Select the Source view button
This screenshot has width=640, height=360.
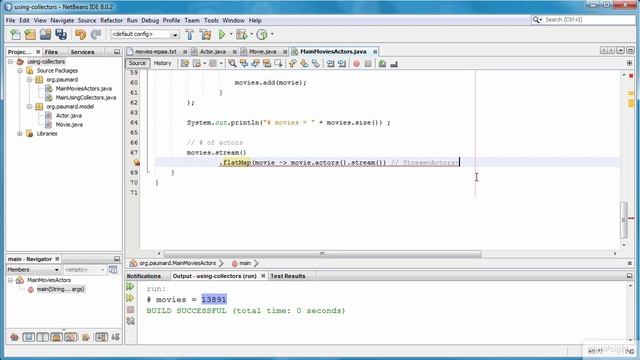(137, 63)
